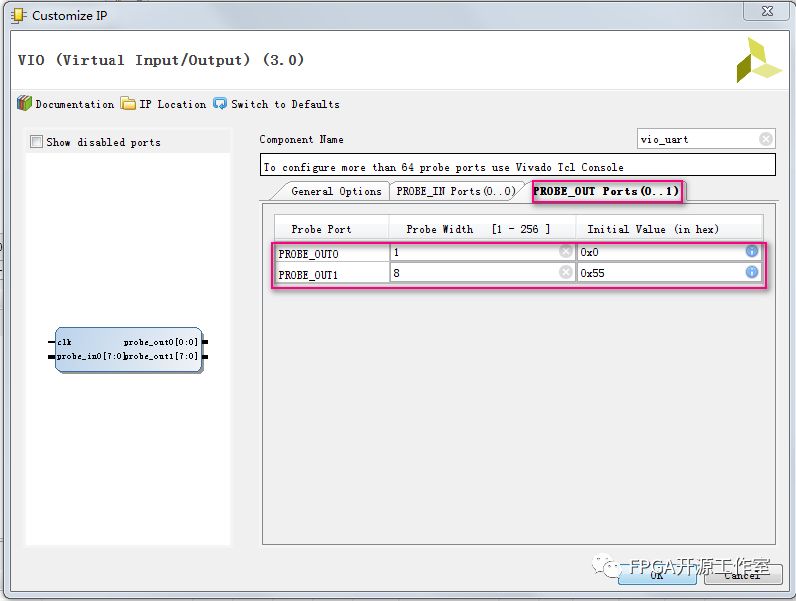Click the vio_uart Component Name field
Viewport: 796px width, 601px height.
[698, 139]
